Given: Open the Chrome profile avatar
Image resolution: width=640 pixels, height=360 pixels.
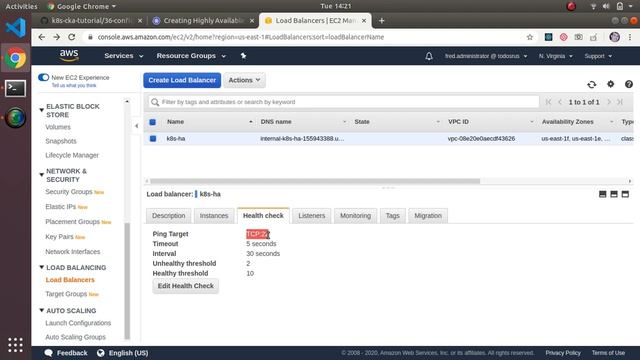Looking at the screenshot, I should pos(614,37).
